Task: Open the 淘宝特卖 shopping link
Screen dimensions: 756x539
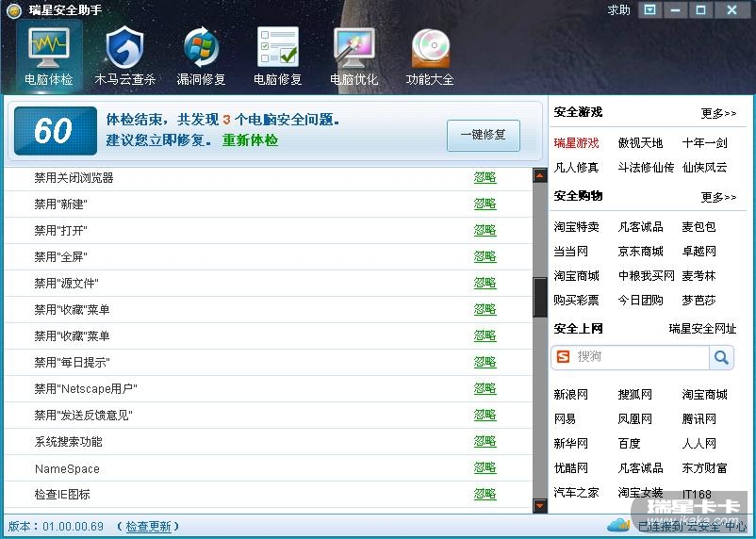Action: 576,227
